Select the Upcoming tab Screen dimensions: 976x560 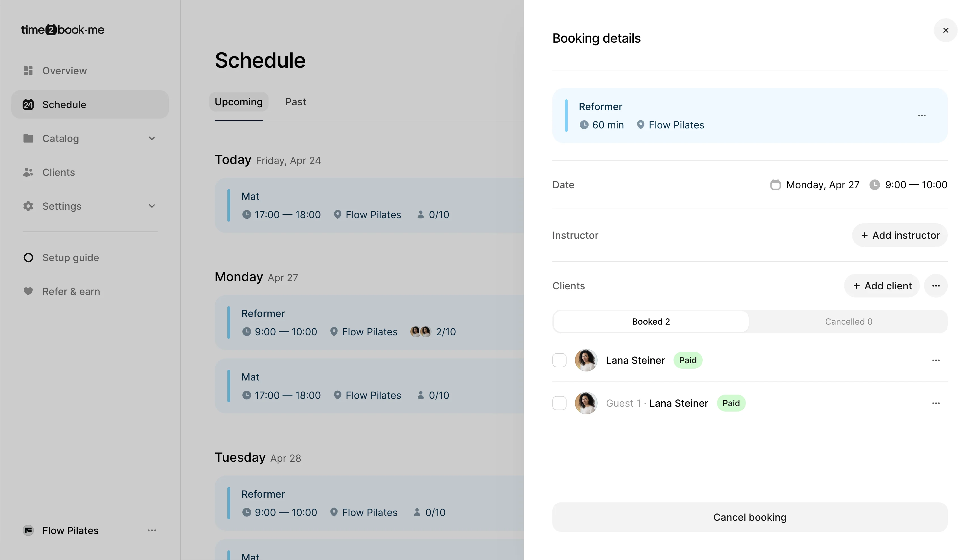point(239,102)
